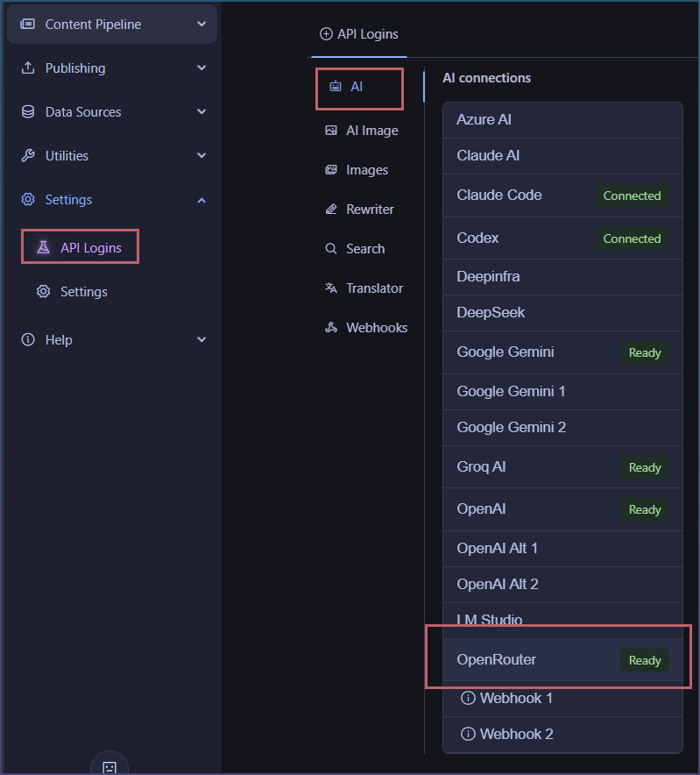Open the Google Gemini 1 connection
This screenshot has width=700, height=775.
point(562,392)
